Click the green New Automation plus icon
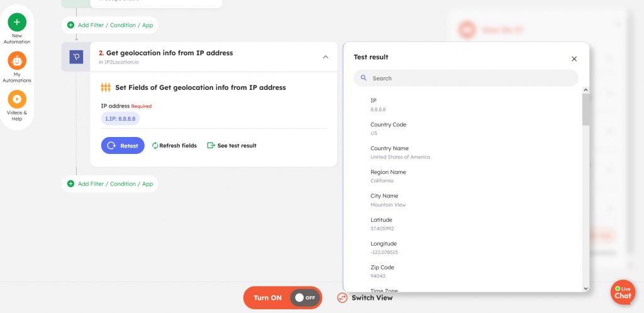644x313 pixels. tap(17, 22)
